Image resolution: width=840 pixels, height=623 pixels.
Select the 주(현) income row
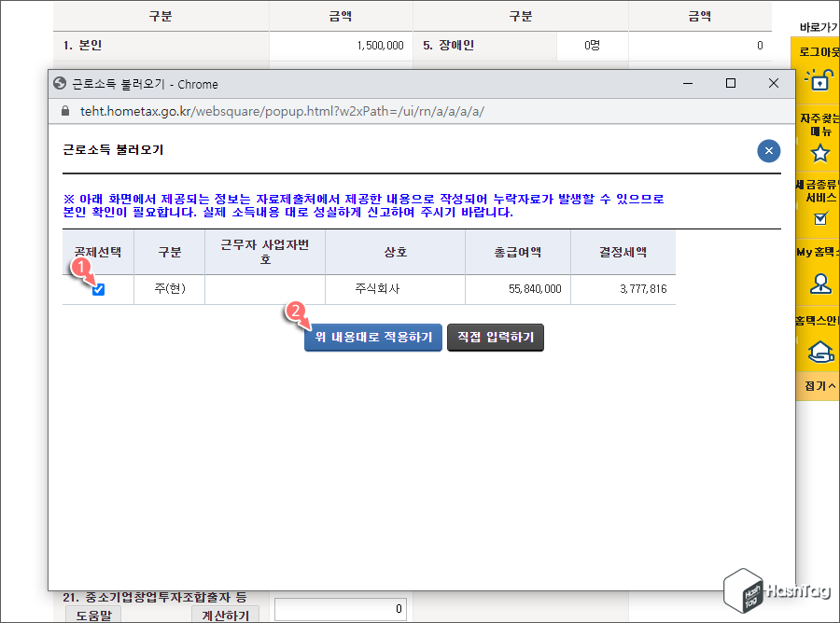pos(169,290)
